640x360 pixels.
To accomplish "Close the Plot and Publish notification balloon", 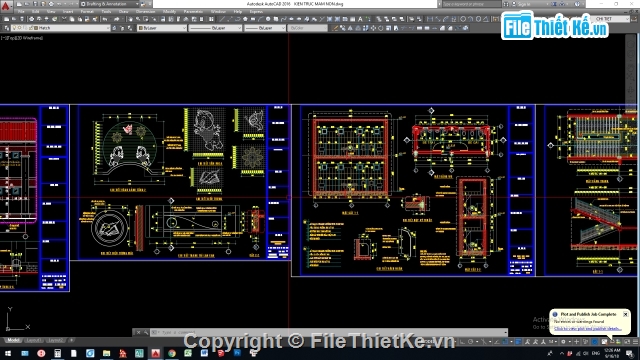I will [x=625, y=314].
